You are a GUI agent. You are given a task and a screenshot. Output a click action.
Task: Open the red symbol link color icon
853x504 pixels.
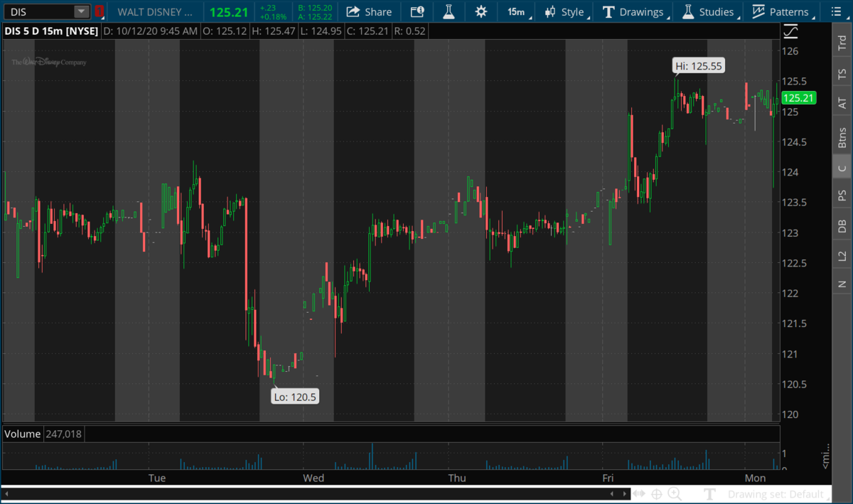pos(100,11)
